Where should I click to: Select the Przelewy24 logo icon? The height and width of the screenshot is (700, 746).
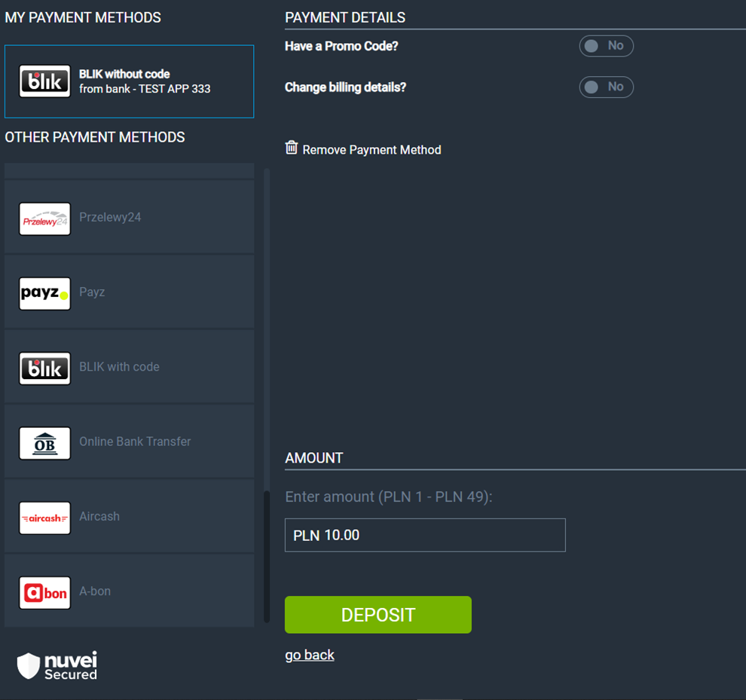click(x=44, y=219)
